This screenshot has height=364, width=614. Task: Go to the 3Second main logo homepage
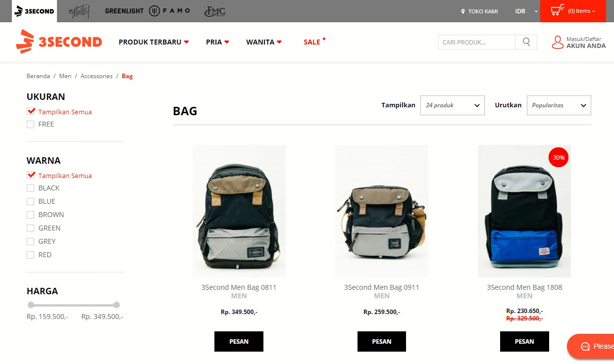(59, 42)
